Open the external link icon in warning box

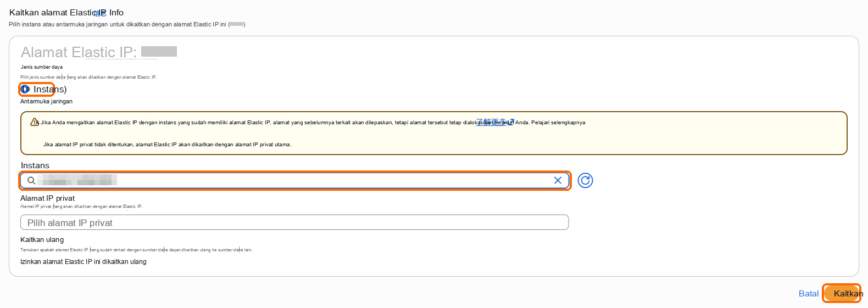click(x=510, y=122)
